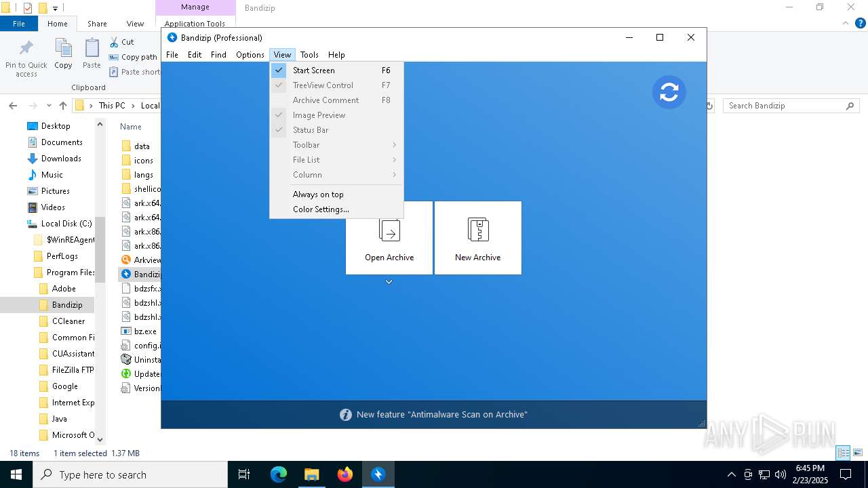
Task: Toggle Image Preview in View menu
Action: [336, 115]
